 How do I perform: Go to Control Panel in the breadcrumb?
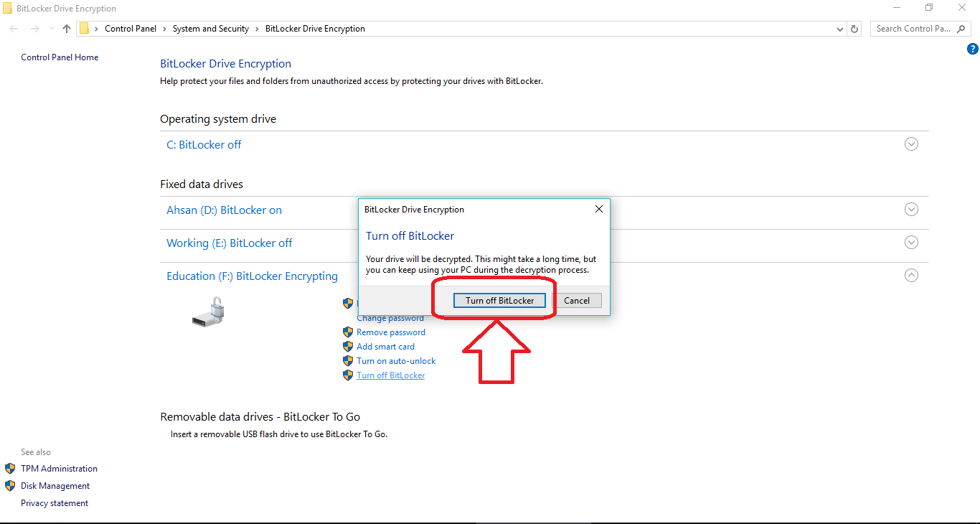coord(131,29)
